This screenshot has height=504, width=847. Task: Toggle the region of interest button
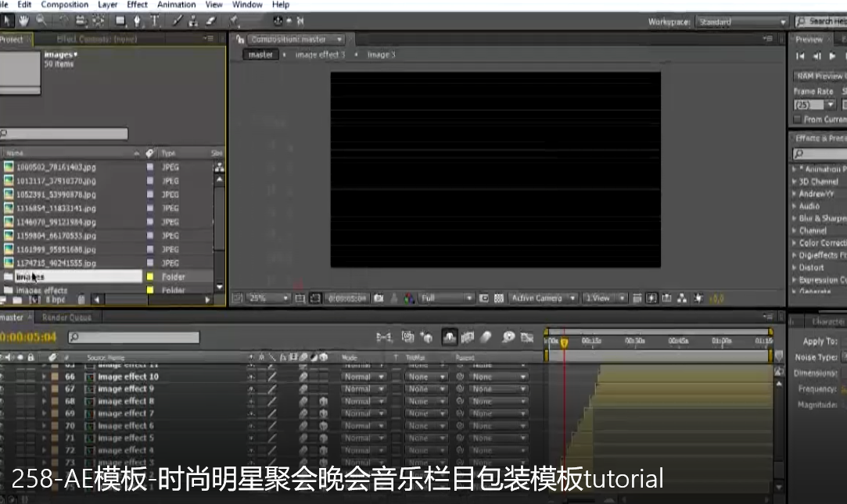pyautogui.click(x=484, y=298)
